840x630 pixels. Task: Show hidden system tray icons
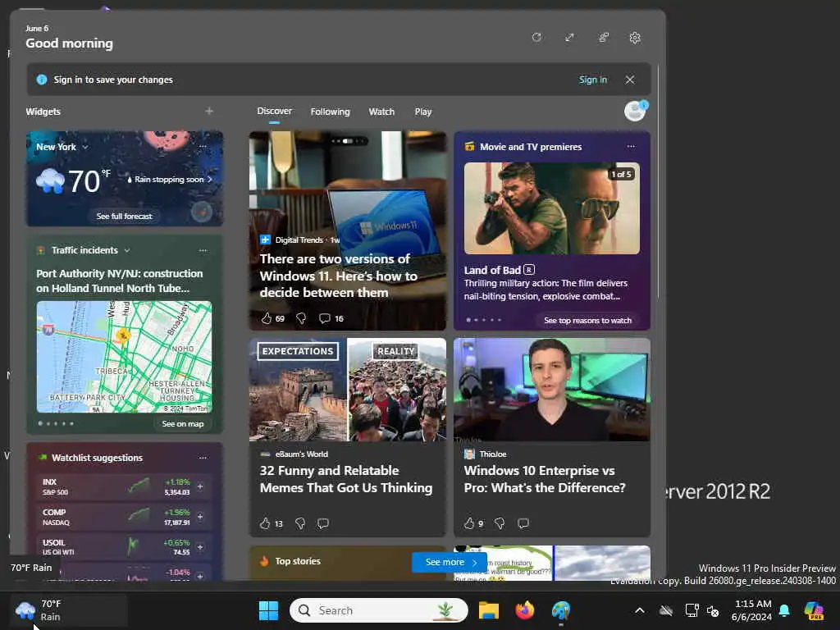640,610
